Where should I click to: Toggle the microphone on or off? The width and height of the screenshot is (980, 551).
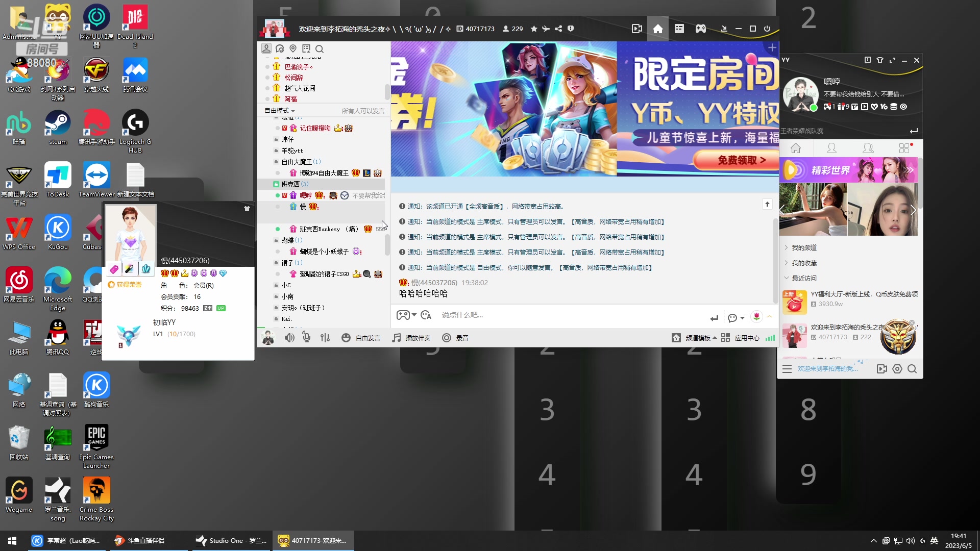click(306, 337)
